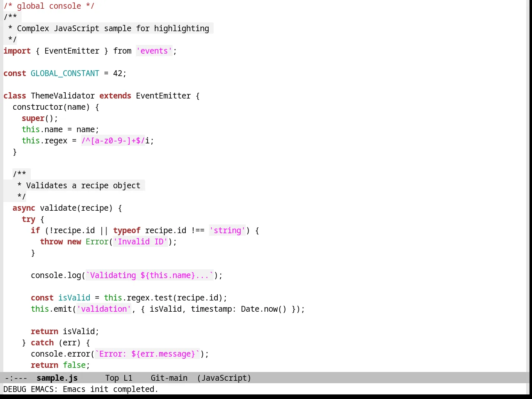Click the 'Error: ${err.message}' template string

pos(147,354)
